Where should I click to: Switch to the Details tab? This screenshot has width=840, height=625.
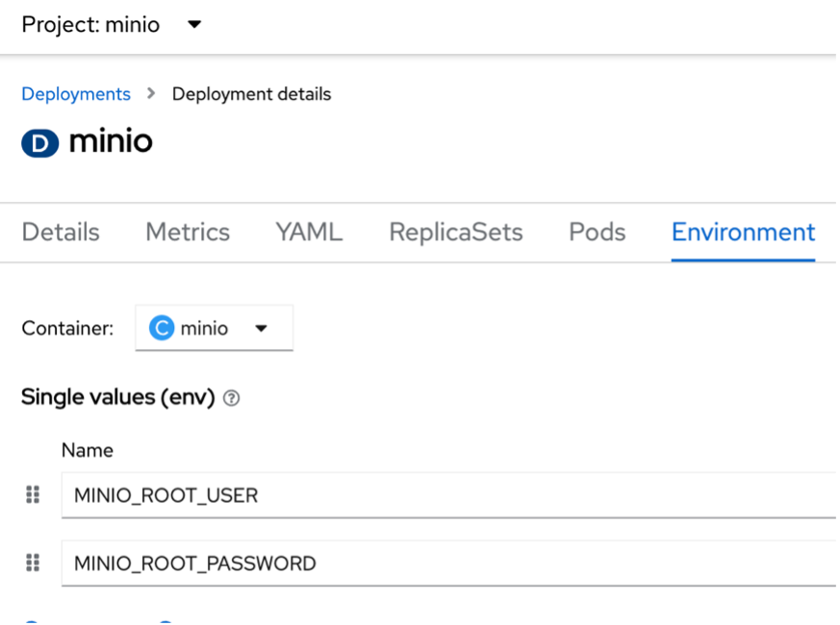[61, 232]
